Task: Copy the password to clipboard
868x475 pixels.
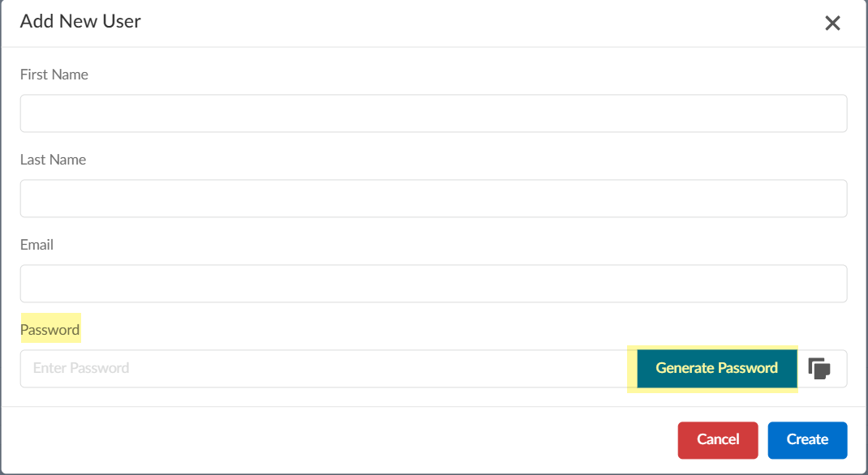Action: tap(819, 369)
